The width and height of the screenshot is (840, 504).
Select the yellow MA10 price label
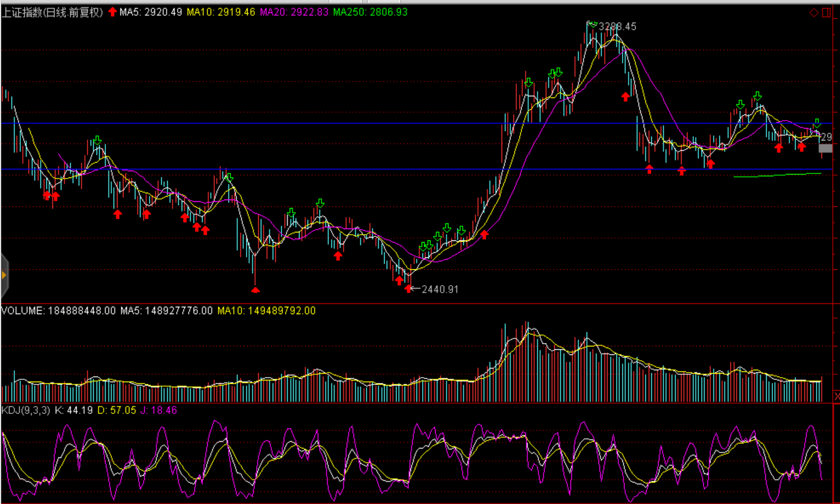click(x=221, y=12)
